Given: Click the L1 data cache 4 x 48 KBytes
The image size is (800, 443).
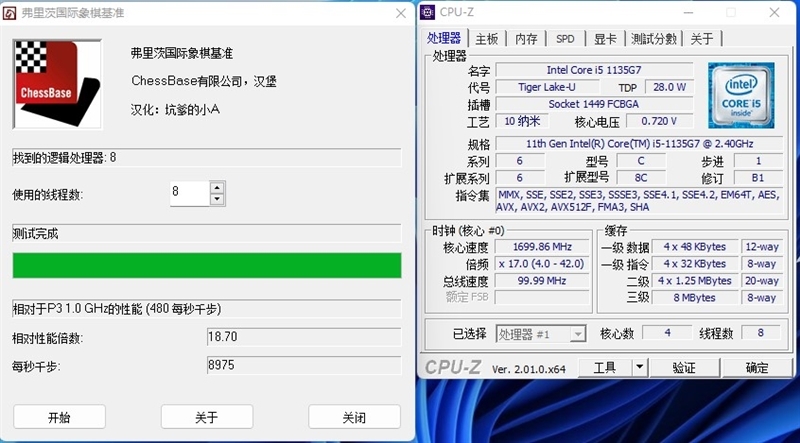Looking at the screenshot, I should coord(695,247).
